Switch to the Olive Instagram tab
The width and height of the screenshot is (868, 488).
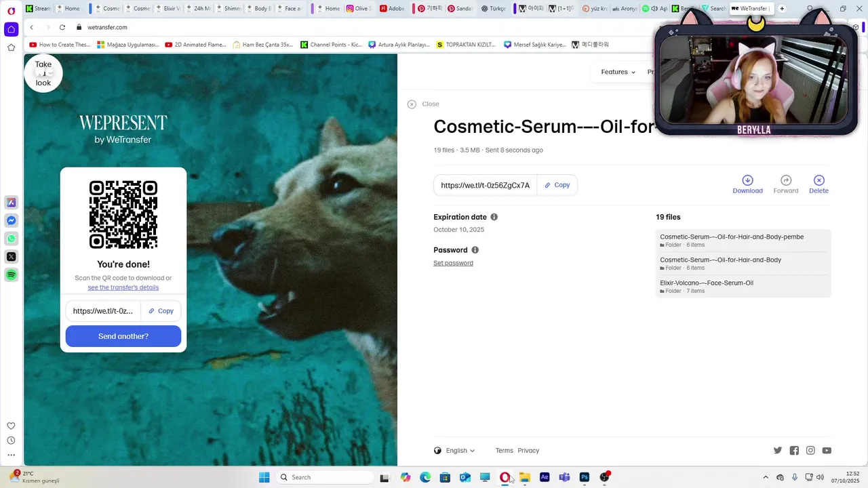(359, 9)
